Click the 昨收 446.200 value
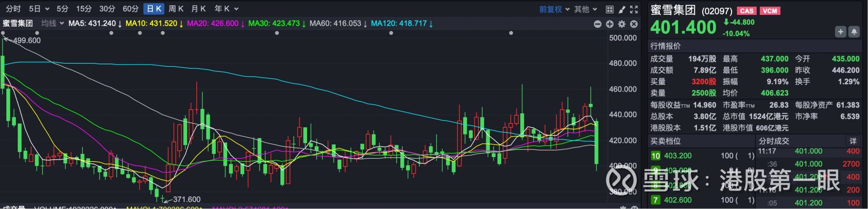The image size is (868, 209). click(845, 70)
